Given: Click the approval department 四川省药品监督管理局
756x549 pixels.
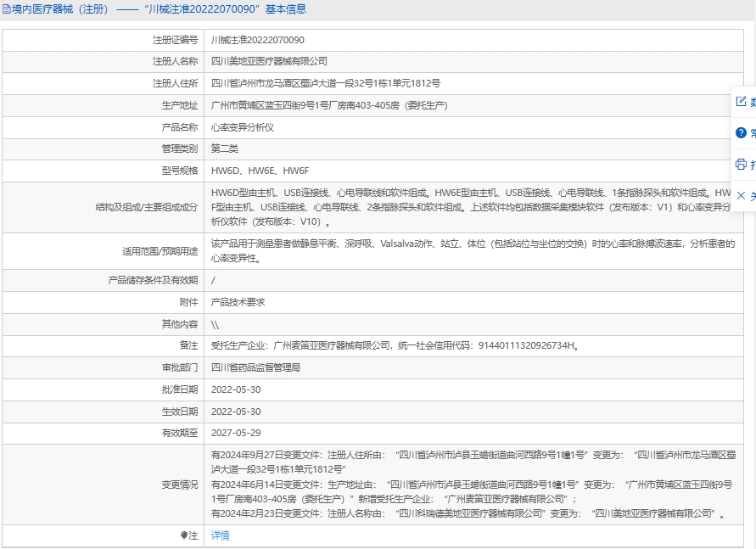Looking at the screenshot, I should tap(256, 367).
